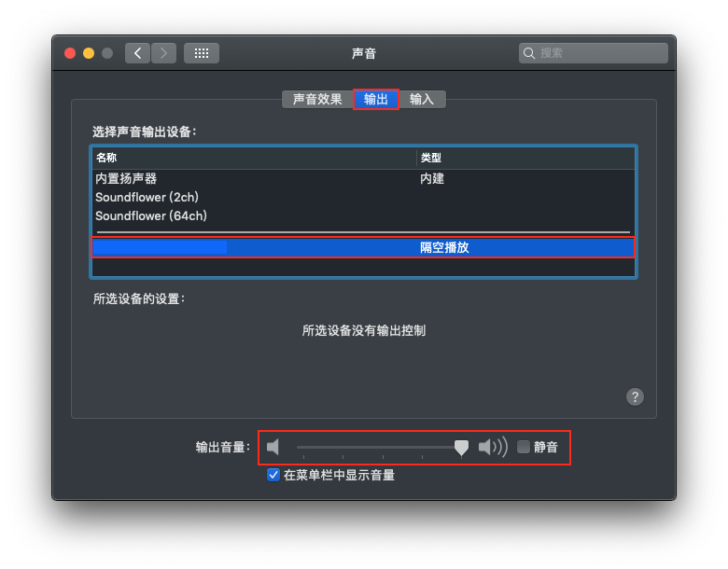728x569 pixels.
Task: Uncheck 在菜单栏中显示音量 checkbox
Action: (273, 475)
